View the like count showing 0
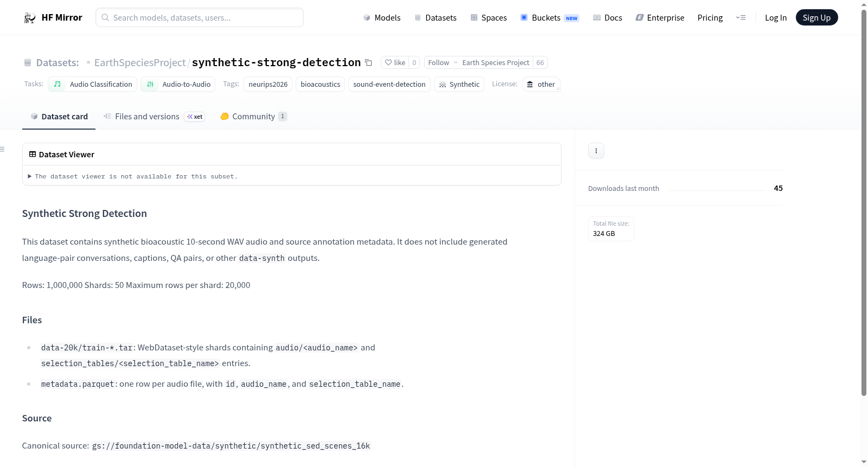Image resolution: width=868 pixels, height=467 pixels. coord(414,62)
